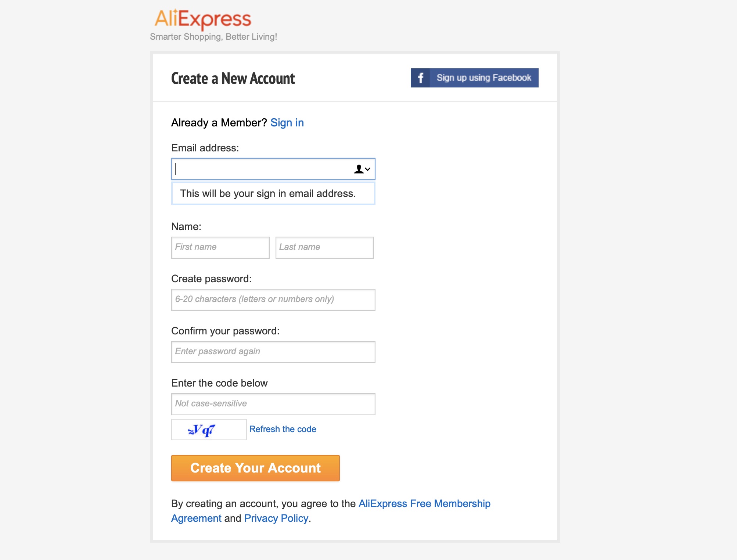Click the captcha code image

pyautogui.click(x=209, y=430)
